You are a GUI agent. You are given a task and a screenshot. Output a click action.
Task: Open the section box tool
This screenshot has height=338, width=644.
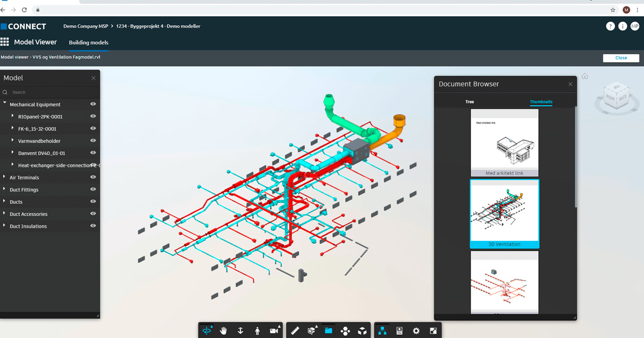pyautogui.click(x=312, y=330)
